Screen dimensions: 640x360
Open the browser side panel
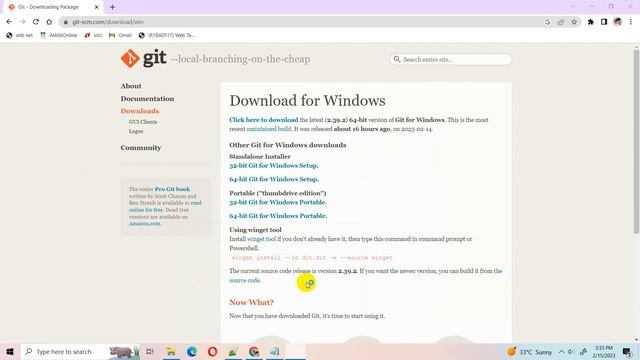click(x=604, y=22)
